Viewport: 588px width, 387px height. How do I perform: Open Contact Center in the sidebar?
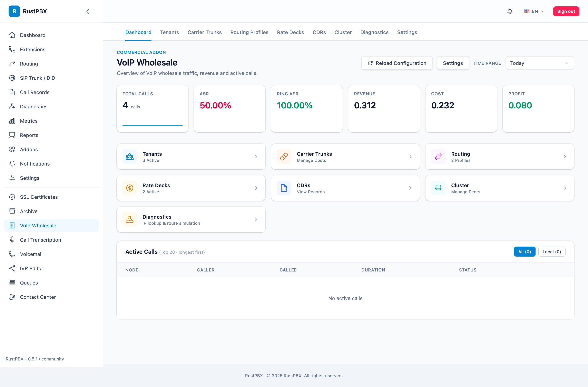(51, 297)
